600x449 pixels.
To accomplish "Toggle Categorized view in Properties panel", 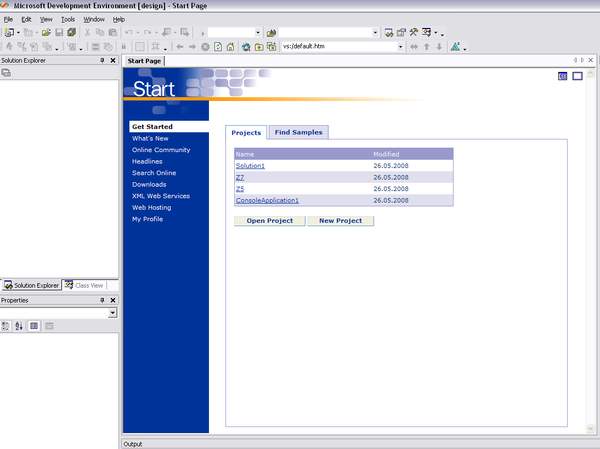I will pos(6,326).
